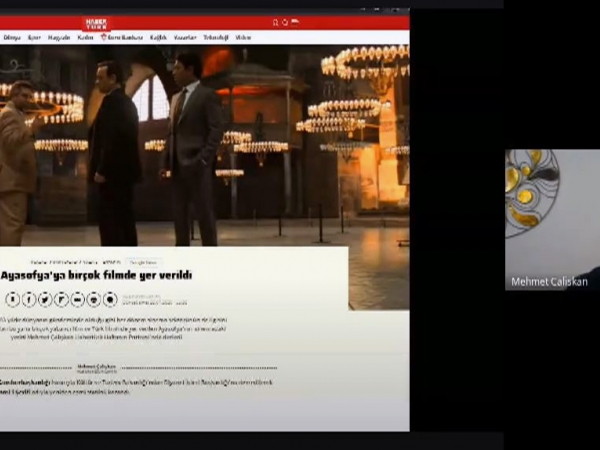The width and height of the screenshot is (600, 450).
Task: Open the search icon in the red header
Action: [275, 23]
